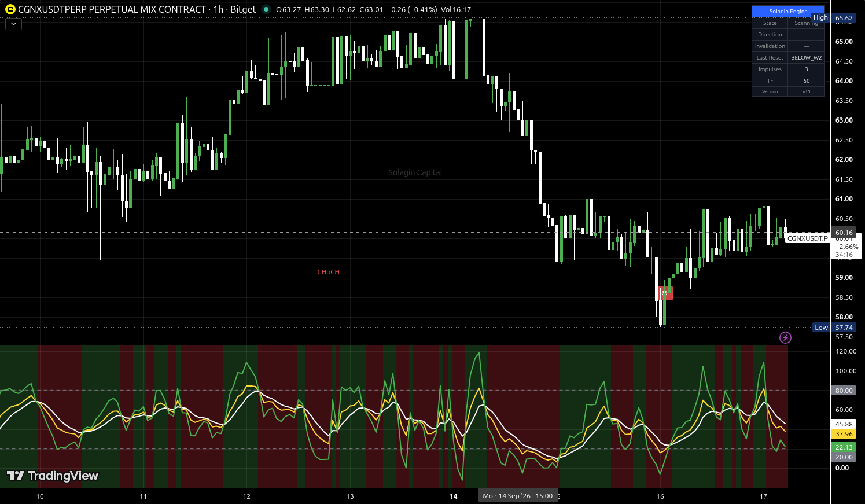This screenshot has width=865, height=504.
Task: Collapse the chart legend with the chevron
Action: [x=13, y=24]
